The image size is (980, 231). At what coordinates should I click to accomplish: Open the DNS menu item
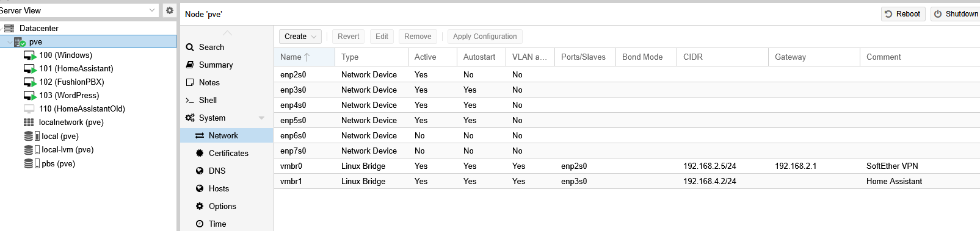click(x=227, y=171)
